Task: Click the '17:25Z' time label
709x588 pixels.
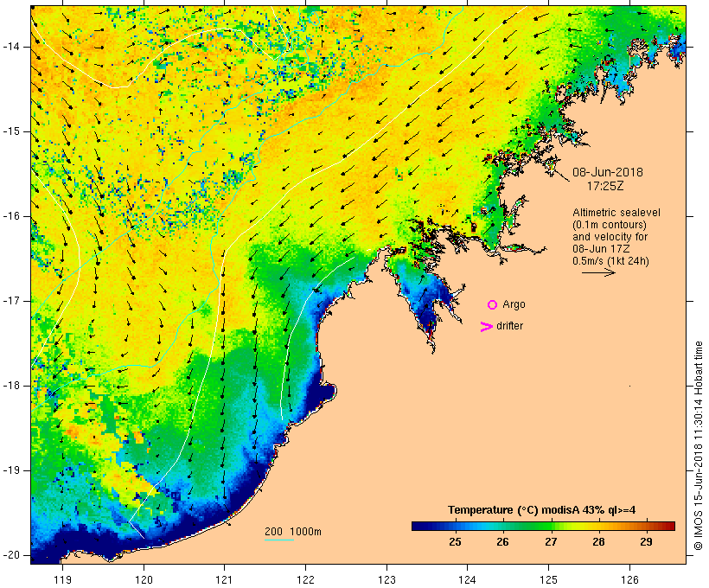Action: tap(605, 186)
